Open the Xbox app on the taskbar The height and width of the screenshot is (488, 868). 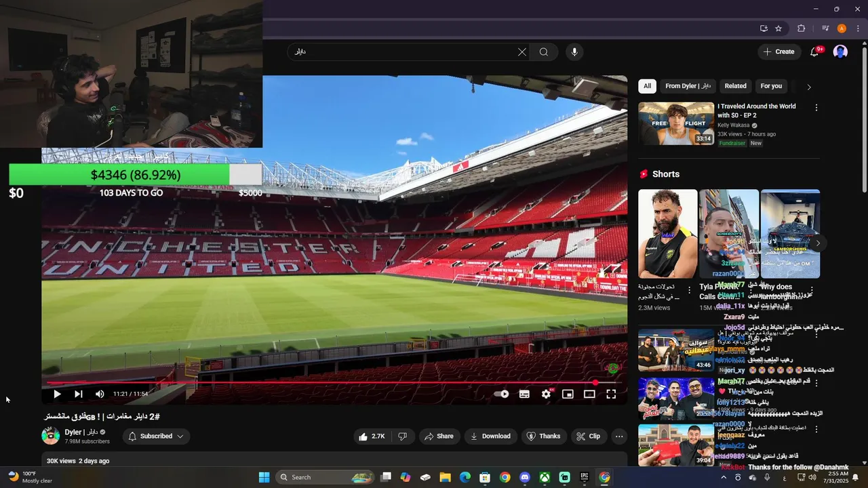tap(545, 477)
